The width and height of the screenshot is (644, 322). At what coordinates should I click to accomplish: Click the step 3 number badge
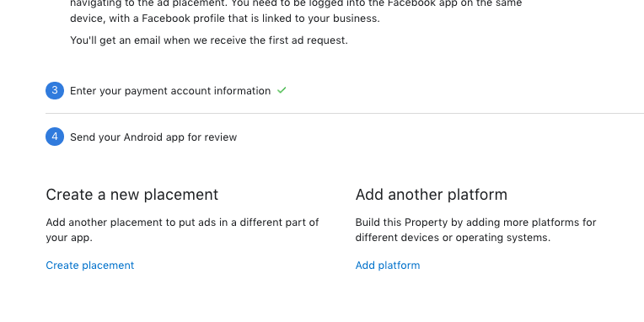pos(55,90)
